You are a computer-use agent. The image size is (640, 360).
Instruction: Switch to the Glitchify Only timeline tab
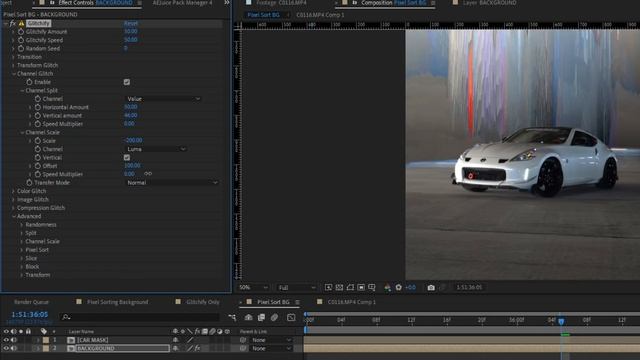coord(203,302)
